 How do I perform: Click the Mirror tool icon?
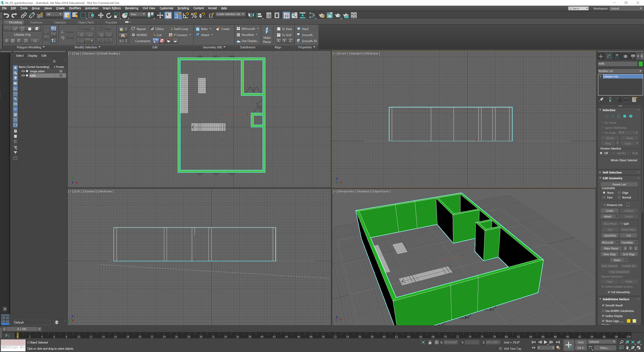251,15
